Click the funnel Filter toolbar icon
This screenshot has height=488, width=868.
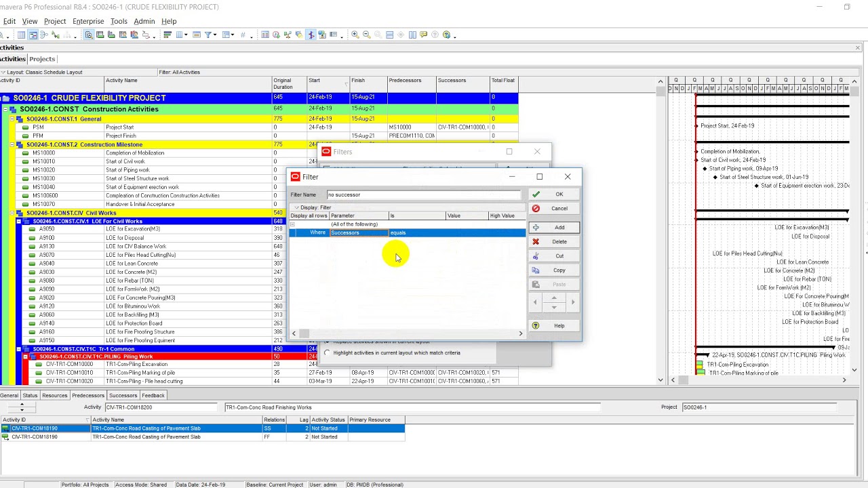(208, 35)
